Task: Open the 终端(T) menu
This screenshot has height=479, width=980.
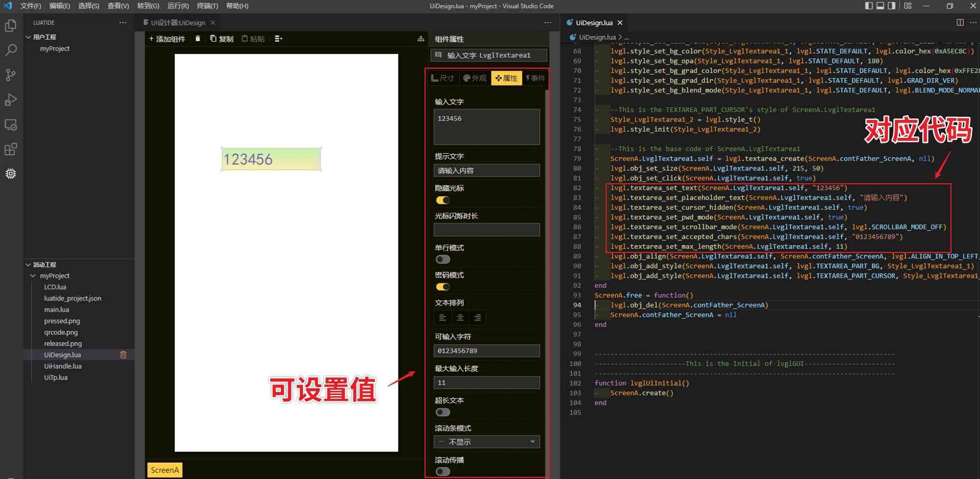Action: 207,6
